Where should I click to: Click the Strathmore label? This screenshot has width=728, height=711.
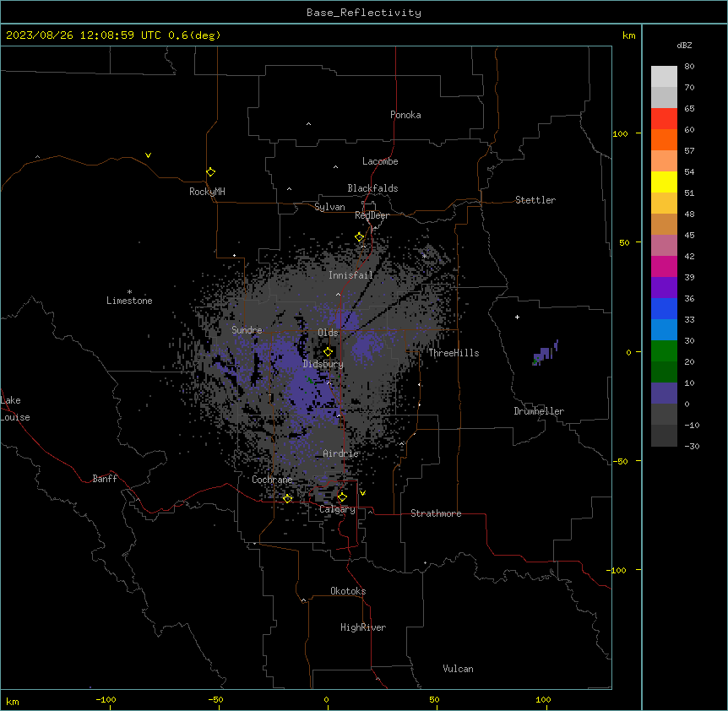pyautogui.click(x=436, y=513)
